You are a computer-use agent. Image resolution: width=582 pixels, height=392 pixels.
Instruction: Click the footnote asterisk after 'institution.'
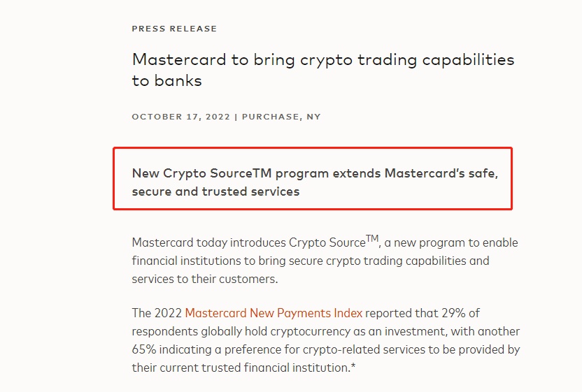[x=353, y=367]
